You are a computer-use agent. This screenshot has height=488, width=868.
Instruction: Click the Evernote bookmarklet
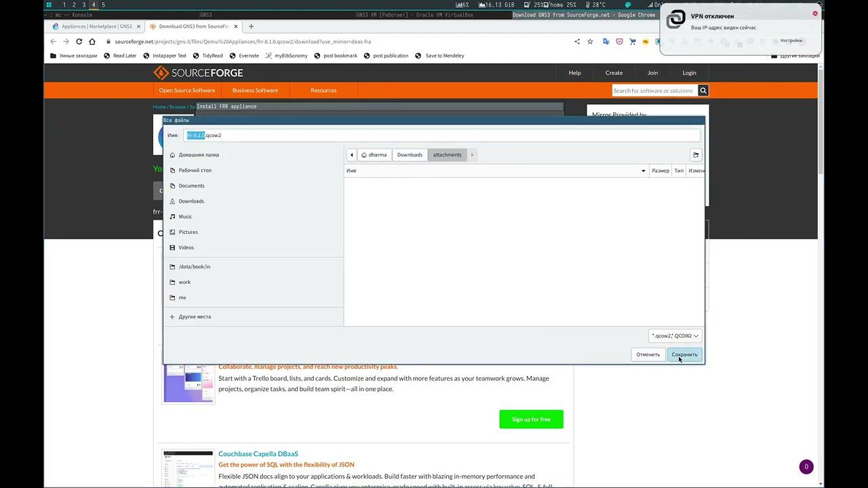click(244, 56)
